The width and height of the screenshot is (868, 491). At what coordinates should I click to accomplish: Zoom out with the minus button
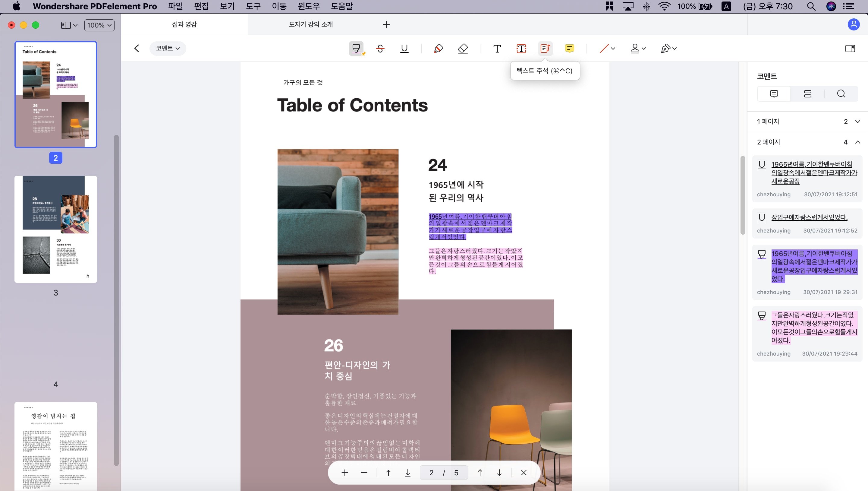pyautogui.click(x=364, y=473)
